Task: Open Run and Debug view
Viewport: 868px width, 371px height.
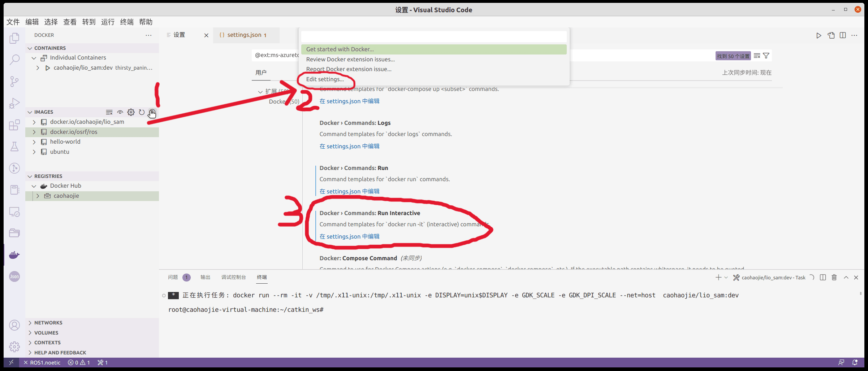Action: click(x=14, y=103)
